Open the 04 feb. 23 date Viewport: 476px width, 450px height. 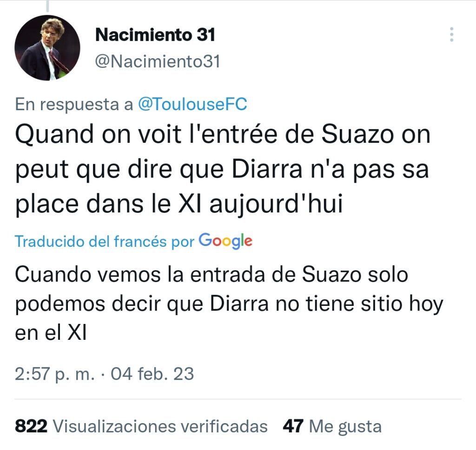click(x=152, y=374)
